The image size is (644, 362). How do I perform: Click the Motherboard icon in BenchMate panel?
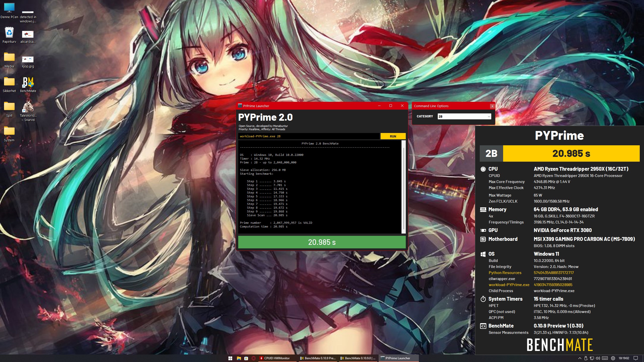point(483,239)
